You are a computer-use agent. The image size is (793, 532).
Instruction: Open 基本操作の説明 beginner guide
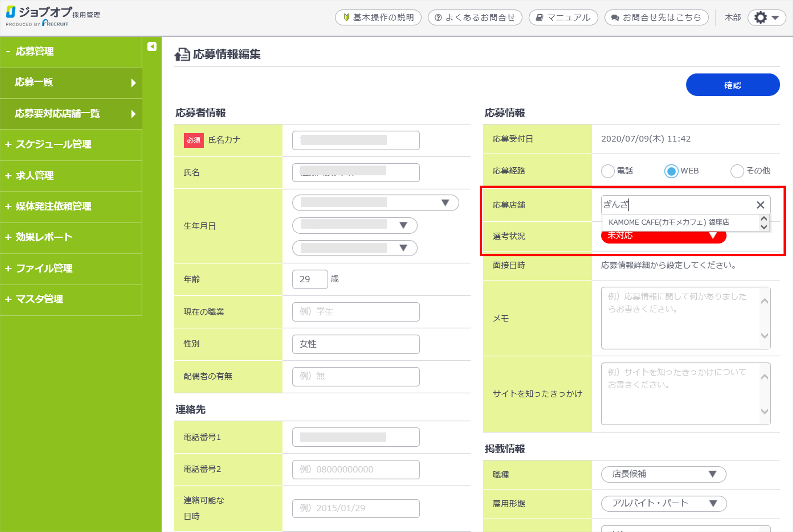coord(378,18)
